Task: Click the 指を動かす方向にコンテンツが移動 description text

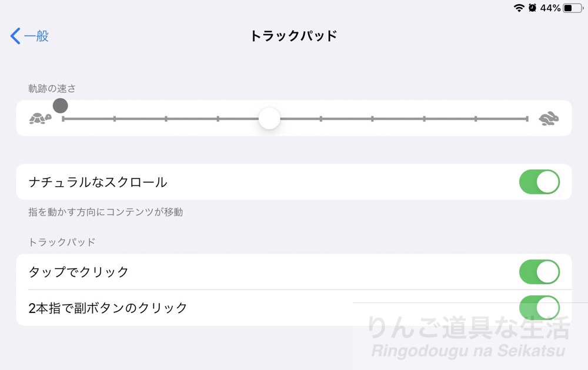Action: tap(106, 213)
